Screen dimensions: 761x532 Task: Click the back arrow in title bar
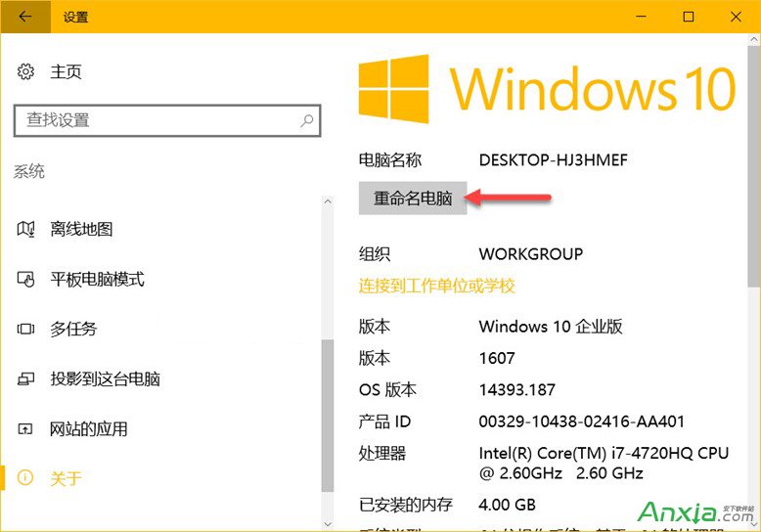click(24, 17)
